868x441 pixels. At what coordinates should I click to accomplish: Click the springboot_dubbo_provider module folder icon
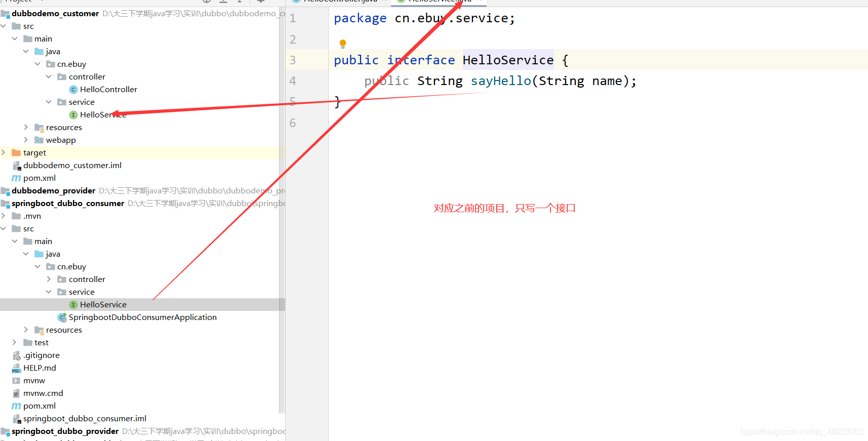tap(5, 431)
